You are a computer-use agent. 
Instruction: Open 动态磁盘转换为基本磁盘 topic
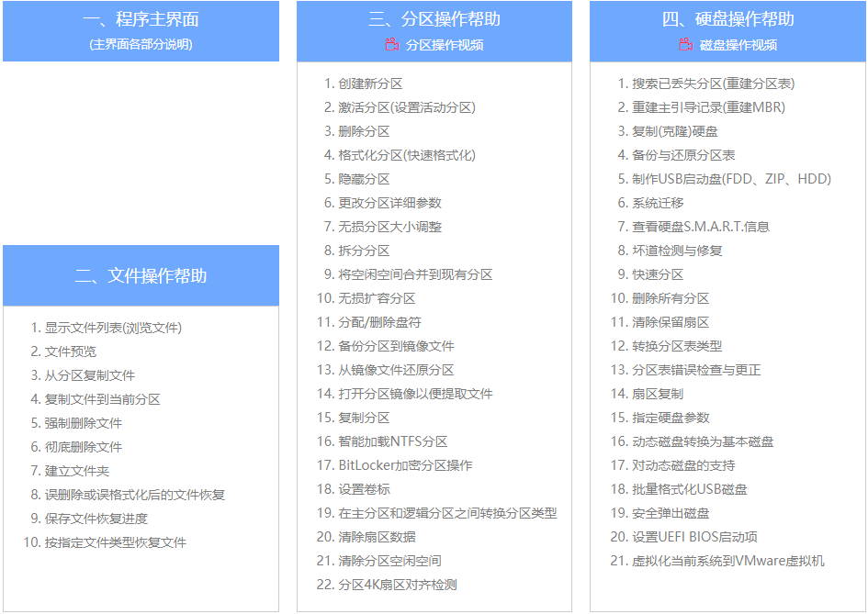(x=703, y=441)
